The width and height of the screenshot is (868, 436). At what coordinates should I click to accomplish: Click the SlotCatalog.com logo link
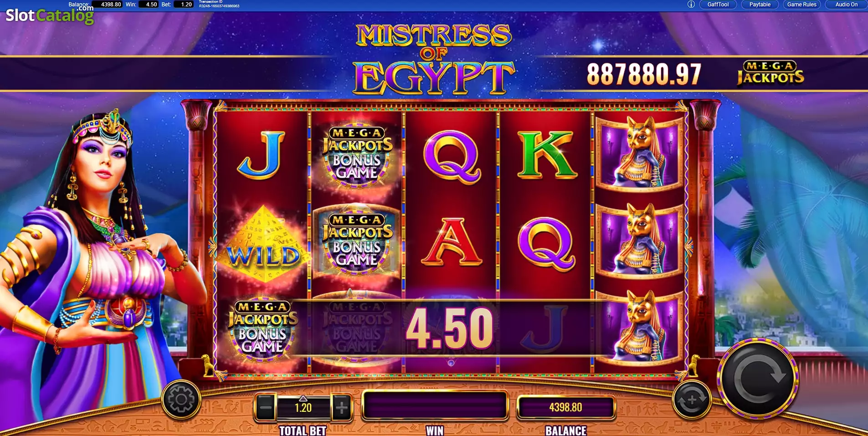click(50, 15)
